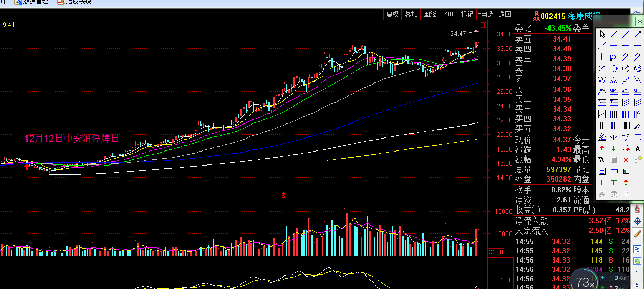Click the -自选 watchlist button

point(486,14)
